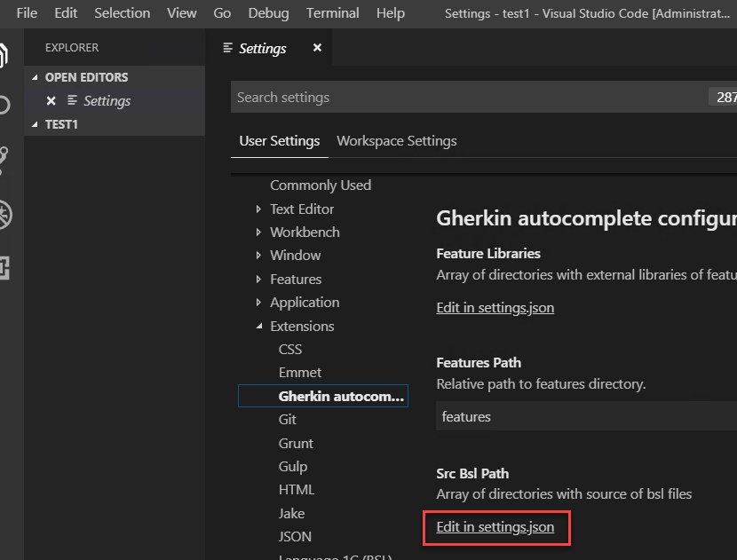737x560 pixels.
Task: Open the Go menu
Action: pyautogui.click(x=222, y=13)
